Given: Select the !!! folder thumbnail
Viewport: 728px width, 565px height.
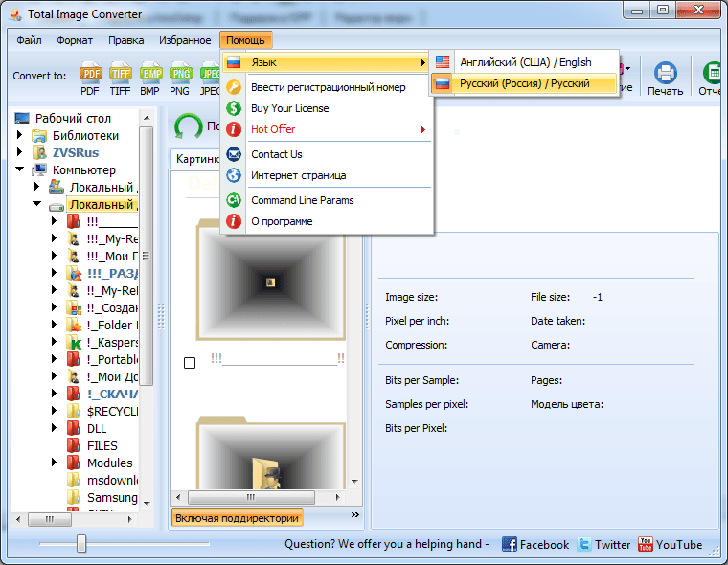Looking at the screenshot, I should tap(271, 280).
